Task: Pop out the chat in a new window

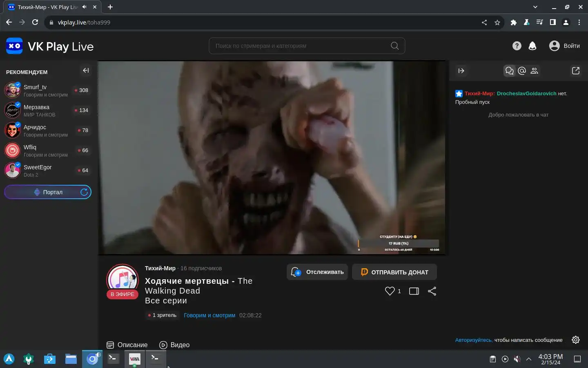Action: tap(576, 71)
